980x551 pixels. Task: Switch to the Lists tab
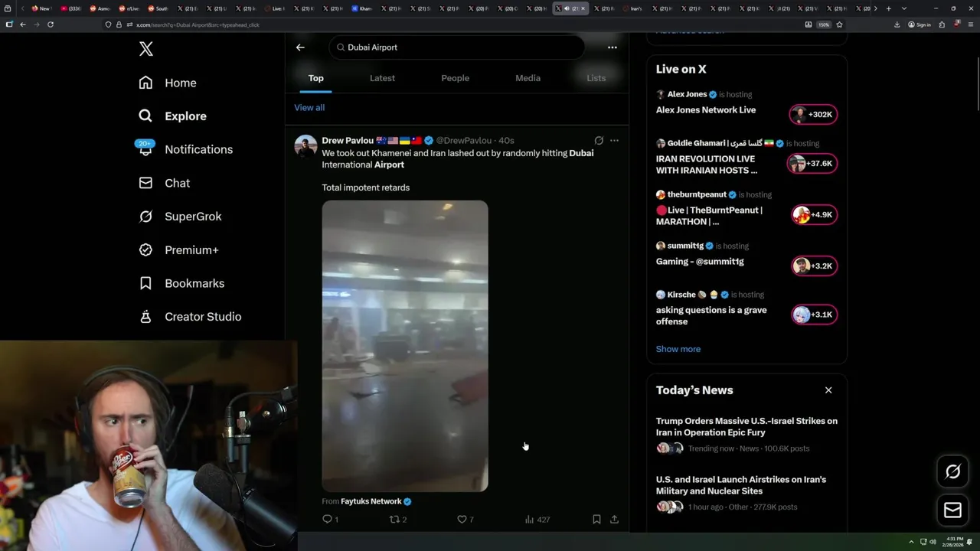click(x=596, y=78)
